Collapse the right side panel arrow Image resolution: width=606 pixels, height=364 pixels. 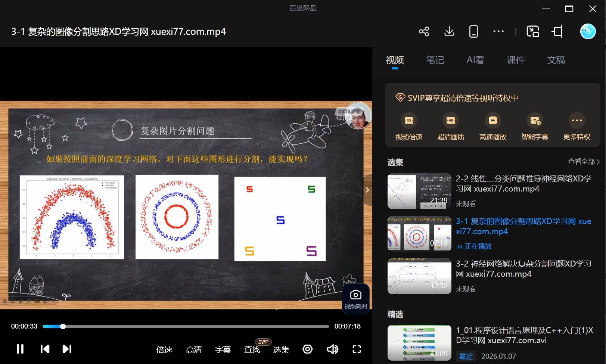367,190
